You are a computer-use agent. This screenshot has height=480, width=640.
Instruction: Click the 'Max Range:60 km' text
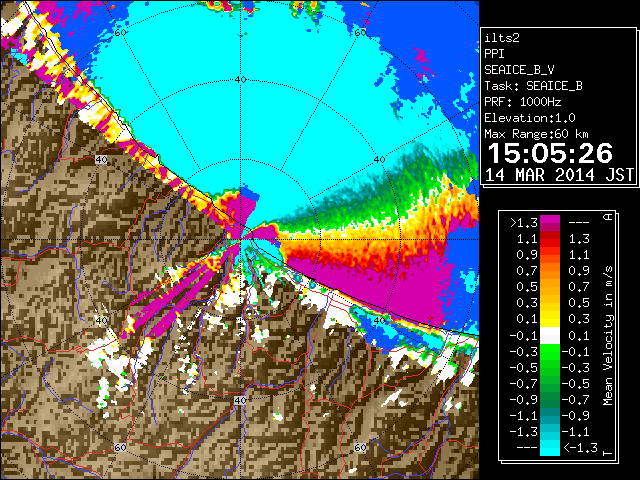point(536,134)
